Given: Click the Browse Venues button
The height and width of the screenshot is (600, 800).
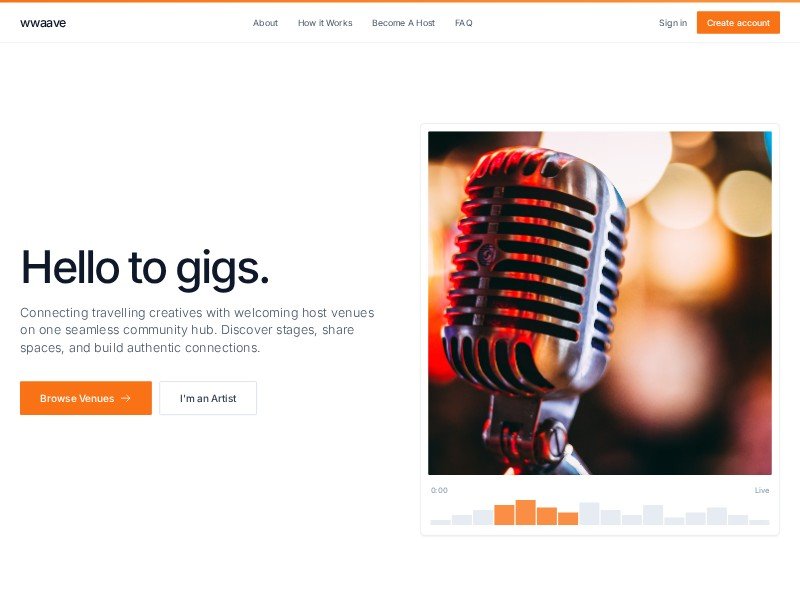Looking at the screenshot, I should click(x=86, y=398).
